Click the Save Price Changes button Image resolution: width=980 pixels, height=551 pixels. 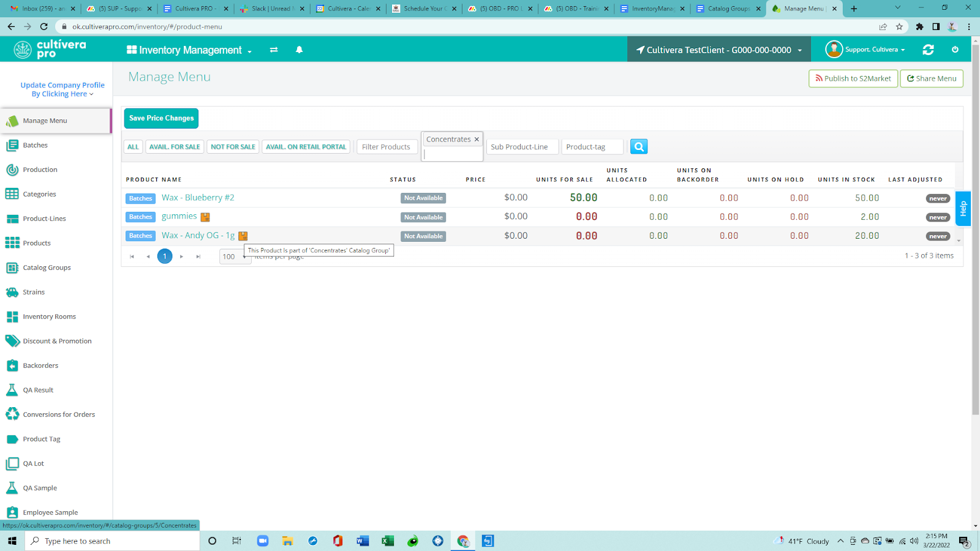click(161, 118)
